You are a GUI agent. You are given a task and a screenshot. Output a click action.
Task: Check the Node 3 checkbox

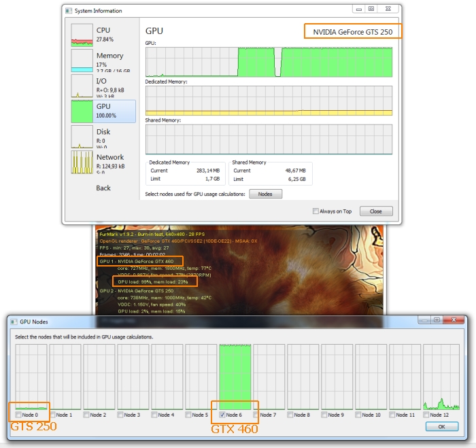[120, 414]
